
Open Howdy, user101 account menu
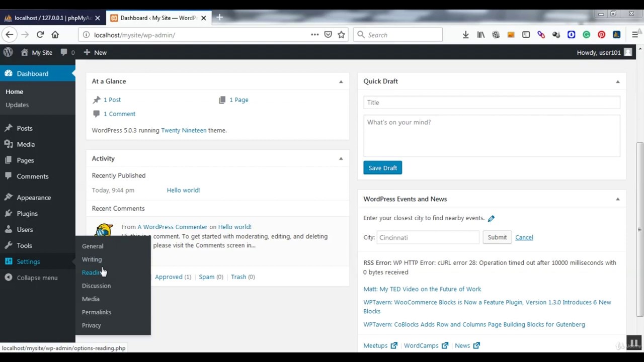pyautogui.click(x=604, y=52)
